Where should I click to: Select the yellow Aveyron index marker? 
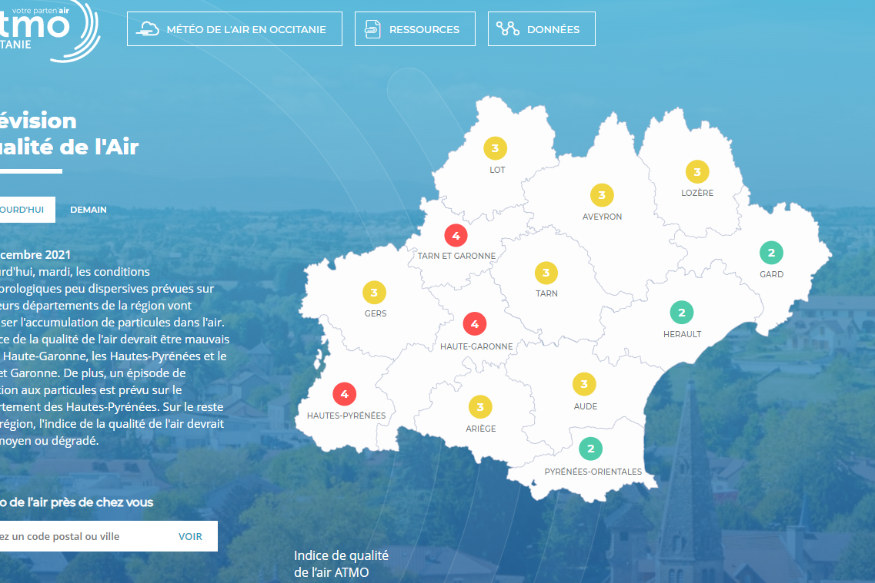pos(601,195)
